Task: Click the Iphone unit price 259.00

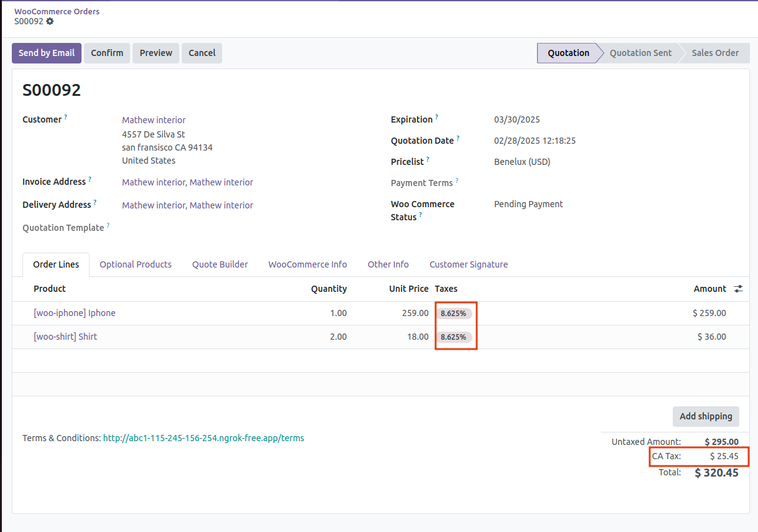Action: 415,313
